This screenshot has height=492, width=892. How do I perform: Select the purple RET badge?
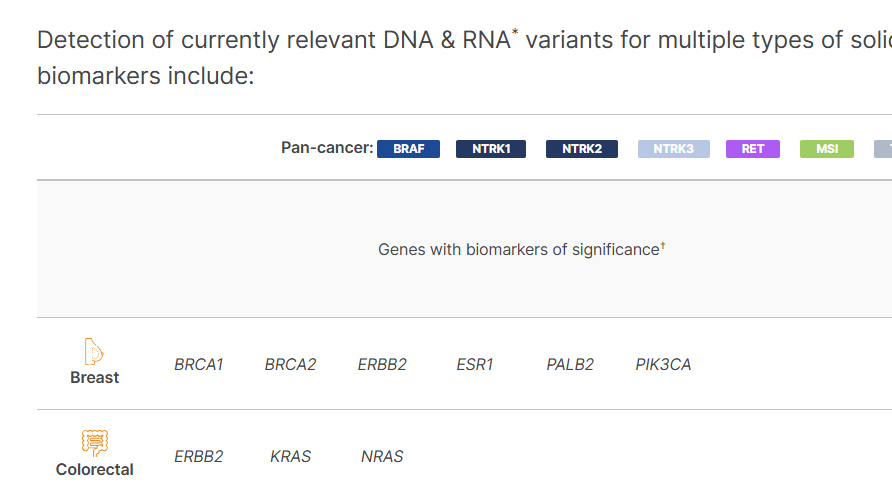pos(753,149)
